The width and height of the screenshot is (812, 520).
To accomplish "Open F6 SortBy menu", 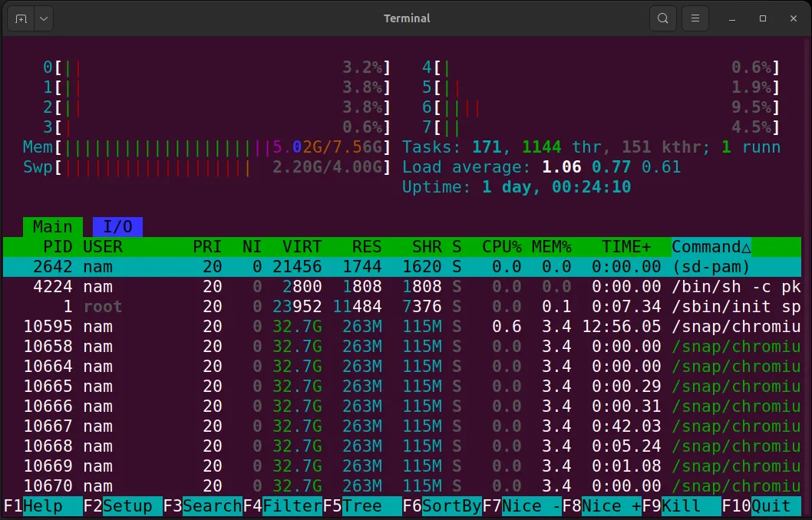I will pyautogui.click(x=442, y=506).
